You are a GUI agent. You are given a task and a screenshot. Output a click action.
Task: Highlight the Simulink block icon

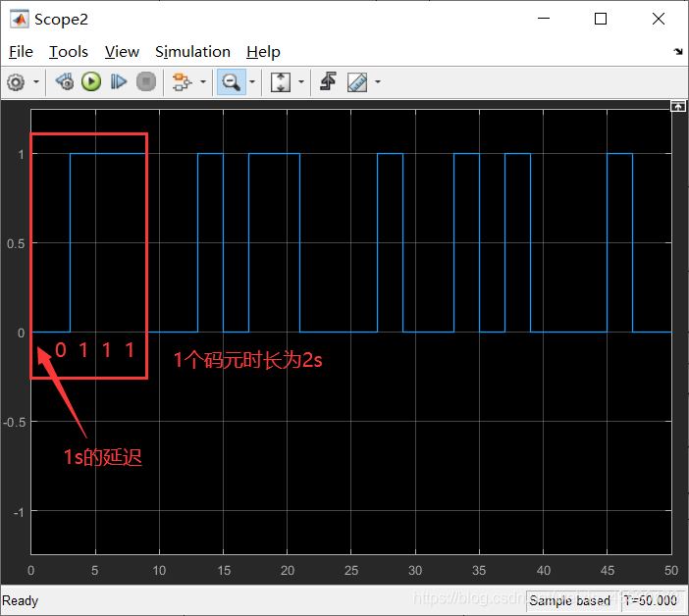tap(182, 81)
